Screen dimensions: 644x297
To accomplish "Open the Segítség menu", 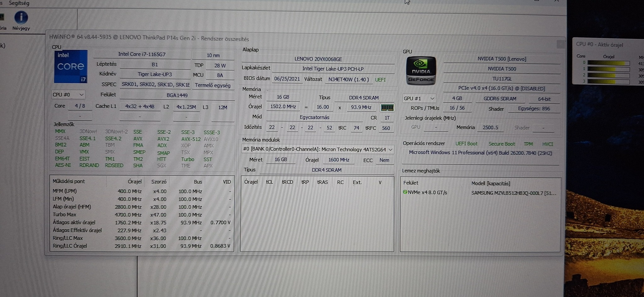I will (19, 3).
